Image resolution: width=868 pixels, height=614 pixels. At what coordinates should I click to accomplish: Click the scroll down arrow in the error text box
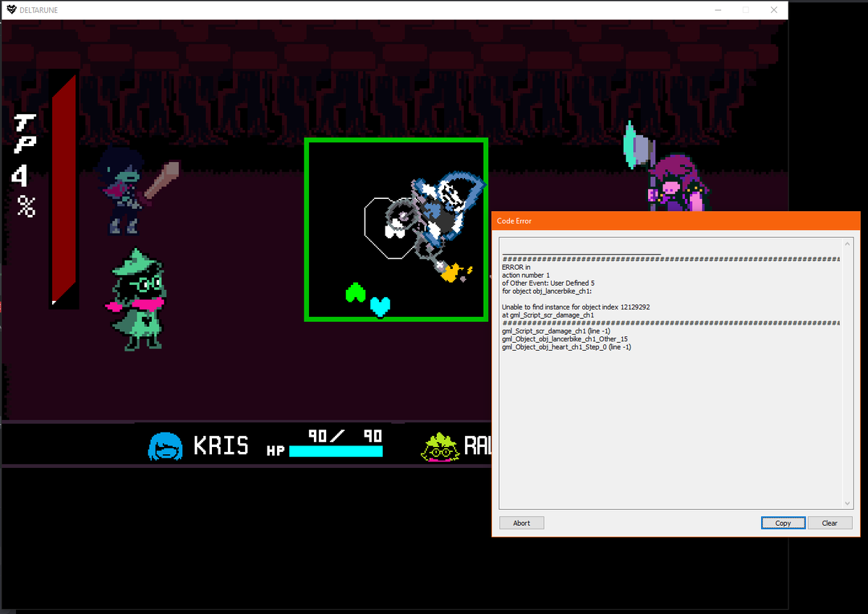pos(848,504)
